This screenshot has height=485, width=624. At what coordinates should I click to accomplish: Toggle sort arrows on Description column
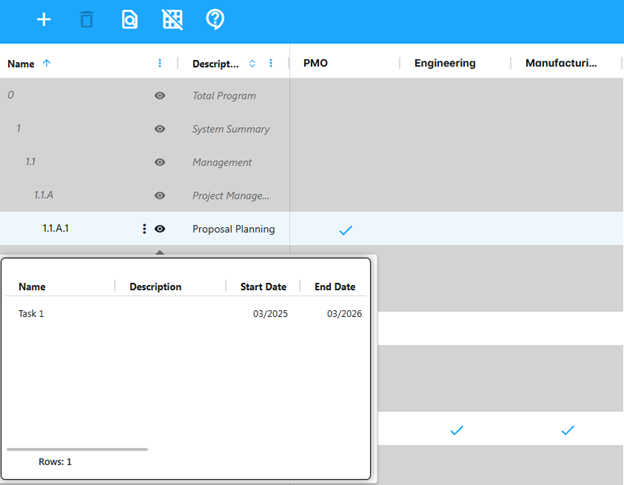click(x=252, y=63)
